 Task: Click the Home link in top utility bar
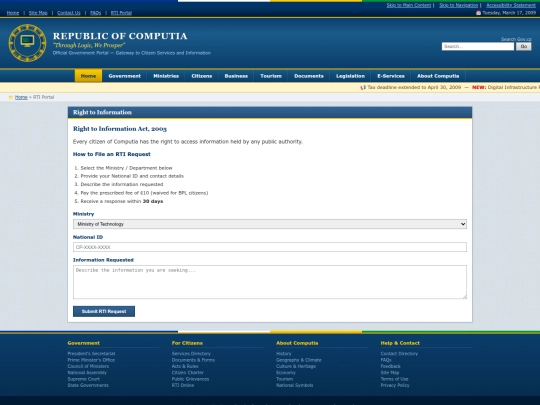(13, 13)
